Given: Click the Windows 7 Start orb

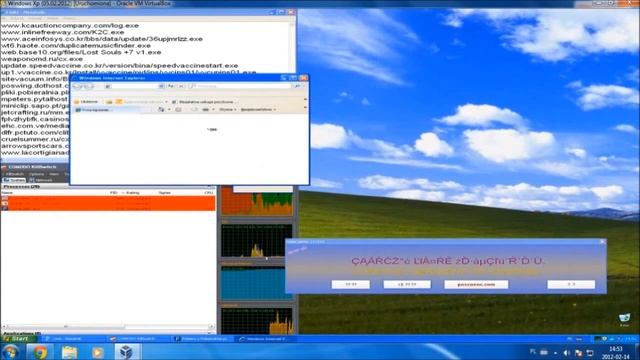Looking at the screenshot, I should tap(10, 352).
